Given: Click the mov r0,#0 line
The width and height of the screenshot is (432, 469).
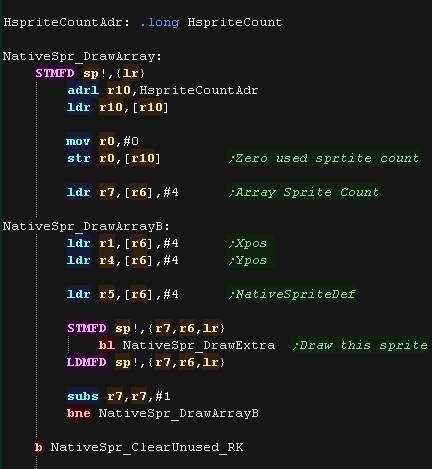Looking at the screenshot, I should point(102,141).
